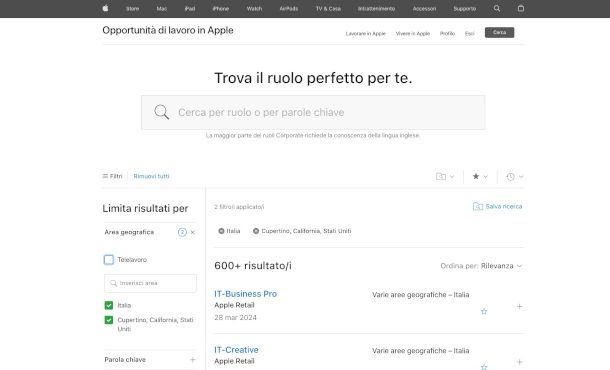610x370 pixels.
Task: Clear Area geografica filters with the X
Action: pyautogui.click(x=193, y=232)
